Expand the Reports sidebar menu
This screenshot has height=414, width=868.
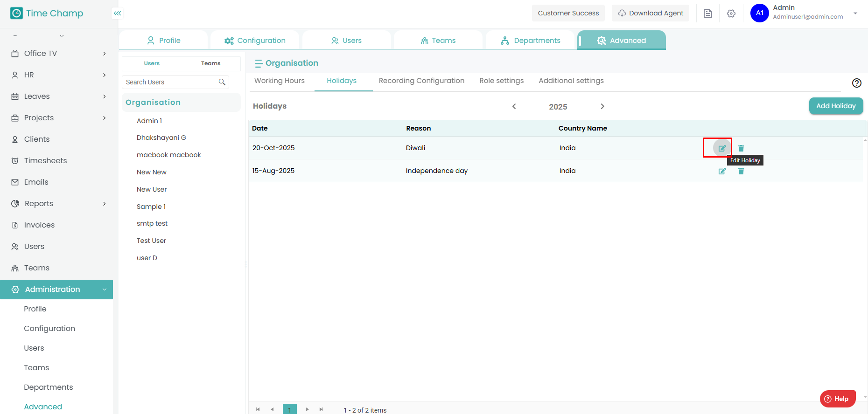pos(104,204)
